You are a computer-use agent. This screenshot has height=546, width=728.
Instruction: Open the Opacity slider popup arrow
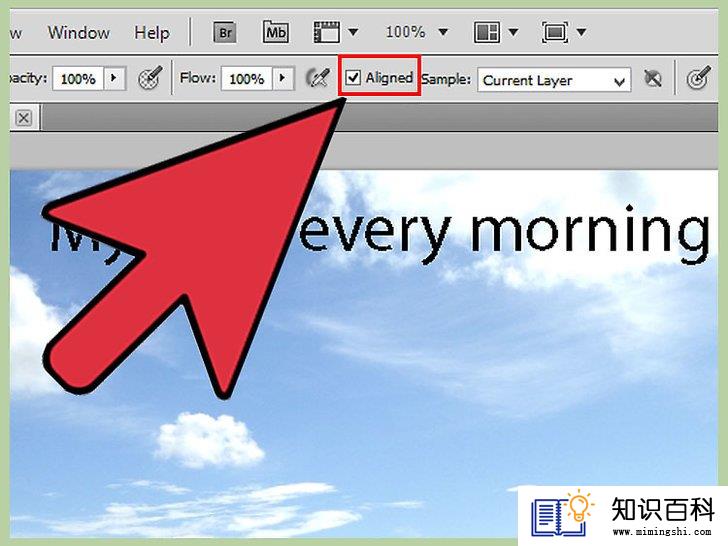pyautogui.click(x=115, y=78)
